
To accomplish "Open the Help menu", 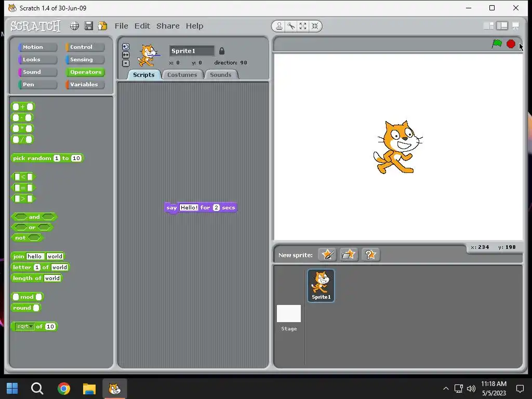I will tap(194, 26).
